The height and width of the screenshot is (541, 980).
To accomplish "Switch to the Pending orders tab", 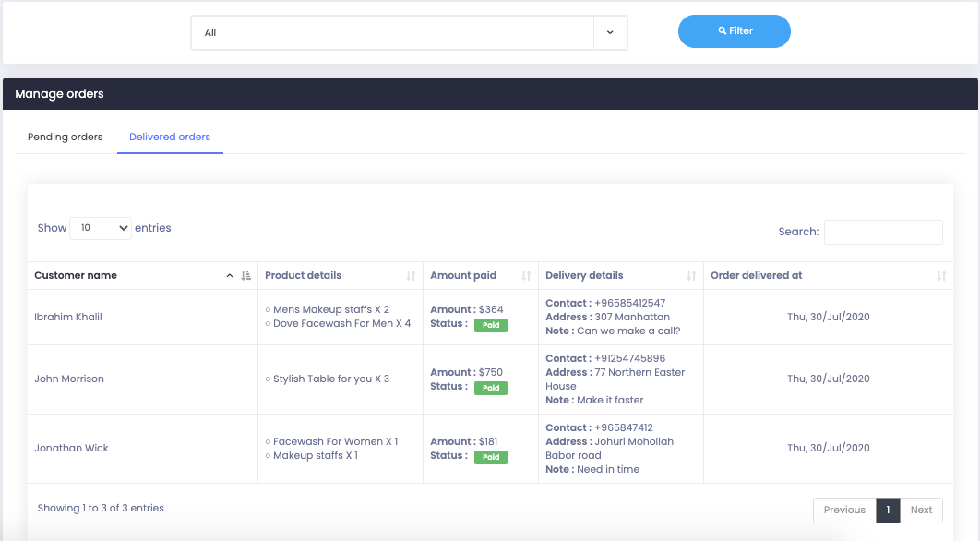I will pos(65,137).
